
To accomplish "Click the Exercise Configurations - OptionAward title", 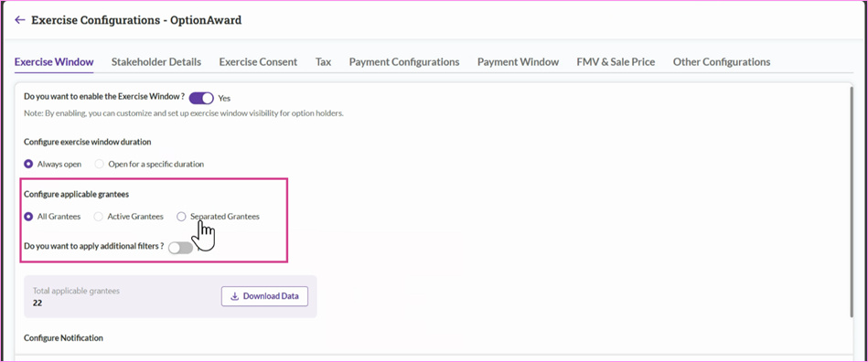I will pos(136,20).
